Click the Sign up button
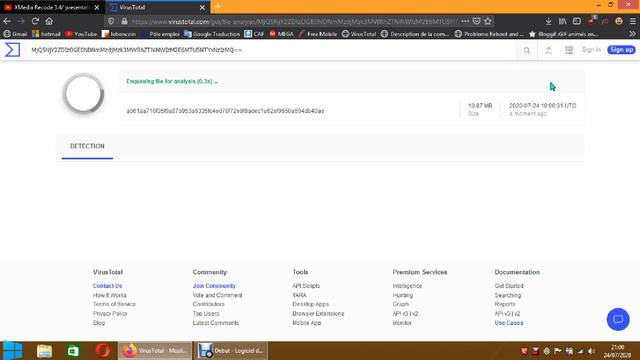Viewport: 640px width, 360px height. (x=621, y=50)
